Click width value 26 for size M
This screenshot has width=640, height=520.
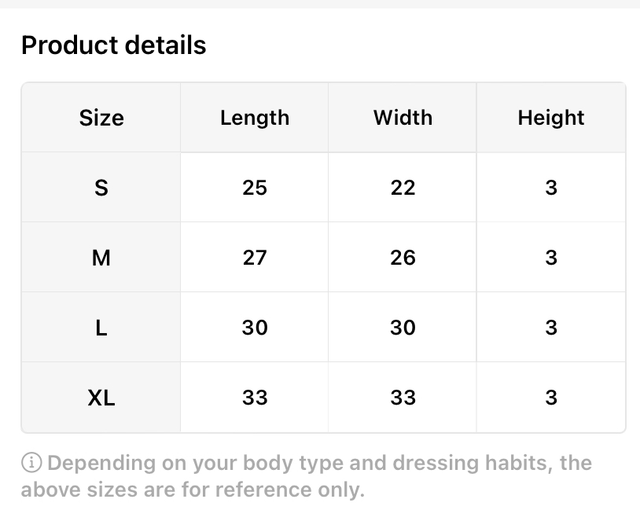click(x=403, y=258)
